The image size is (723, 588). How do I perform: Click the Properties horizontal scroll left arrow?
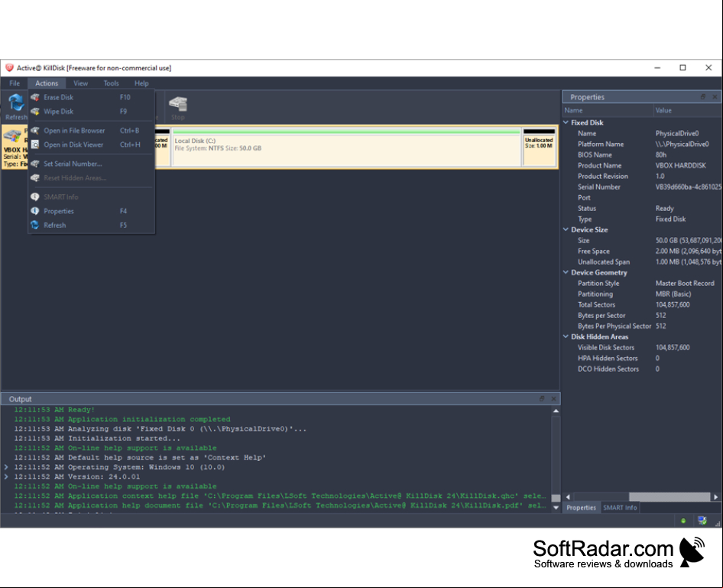(568, 497)
